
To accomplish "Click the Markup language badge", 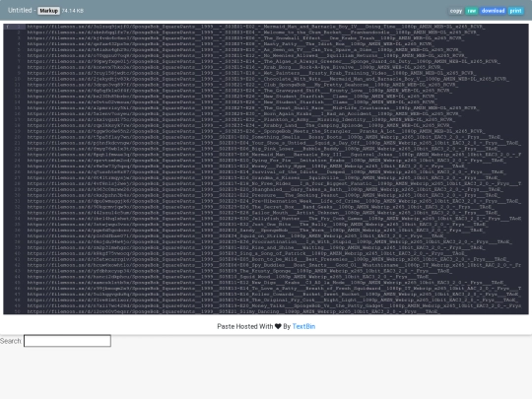I will click(48, 11).
